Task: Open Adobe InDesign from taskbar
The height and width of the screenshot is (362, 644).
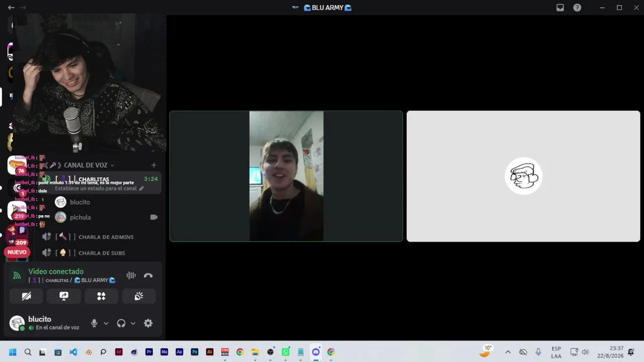Action: 119,352
